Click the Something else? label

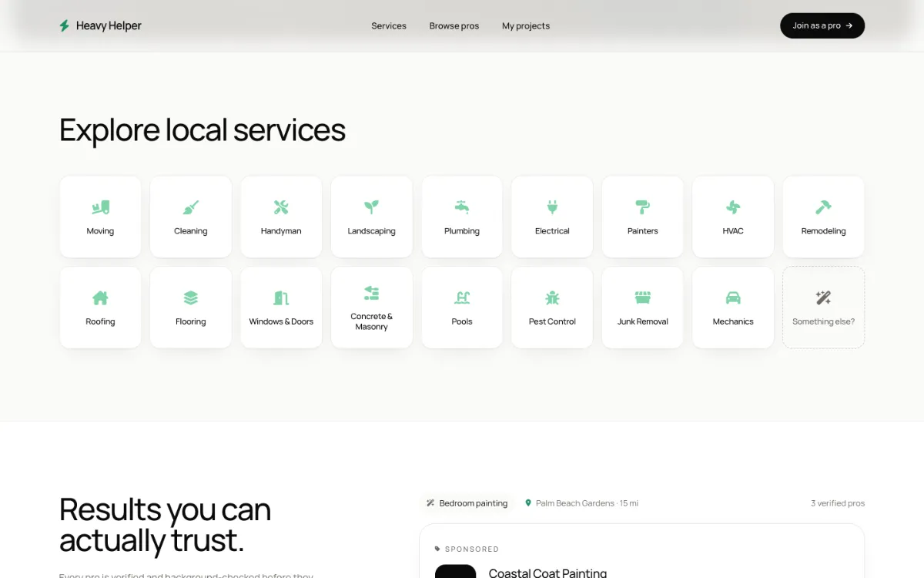(823, 321)
